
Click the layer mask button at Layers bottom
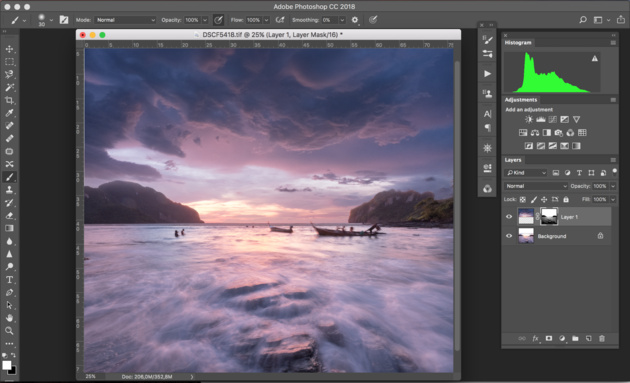(549, 338)
